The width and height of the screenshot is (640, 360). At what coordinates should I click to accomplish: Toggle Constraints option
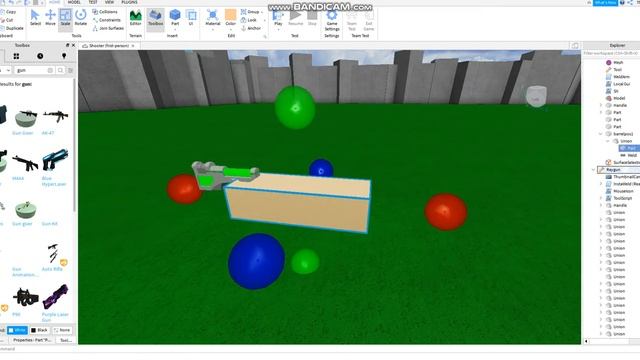pos(107,20)
